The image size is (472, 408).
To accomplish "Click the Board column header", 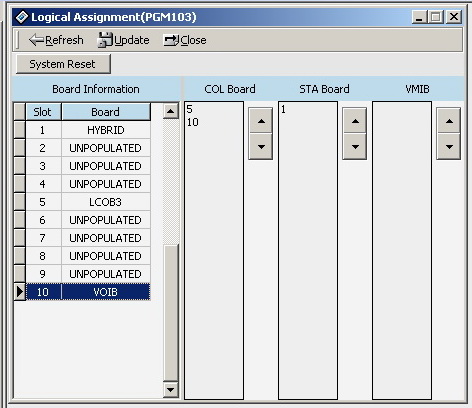I will pos(106,112).
